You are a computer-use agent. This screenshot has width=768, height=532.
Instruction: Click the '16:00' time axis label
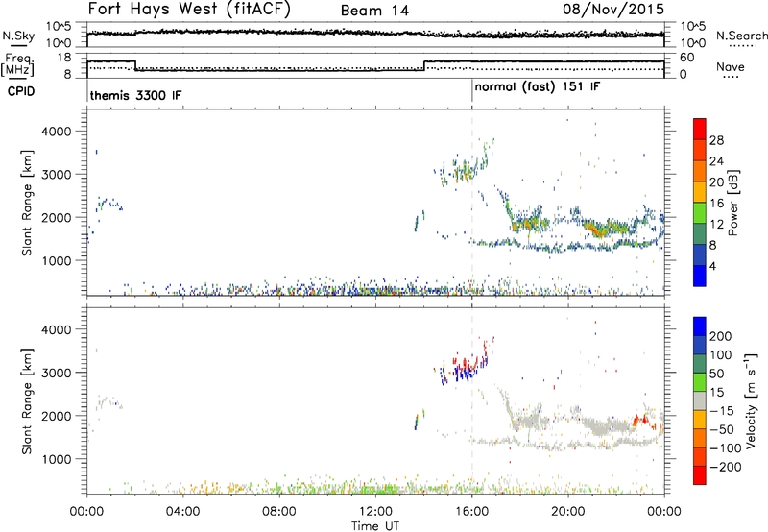pos(471,511)
